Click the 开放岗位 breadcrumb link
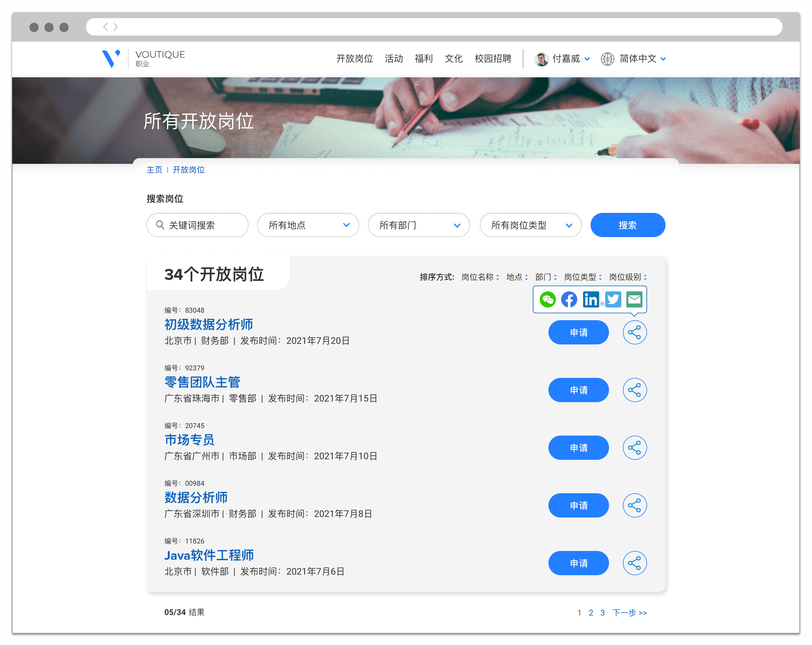Screen dimensions: 812x645 189,170
